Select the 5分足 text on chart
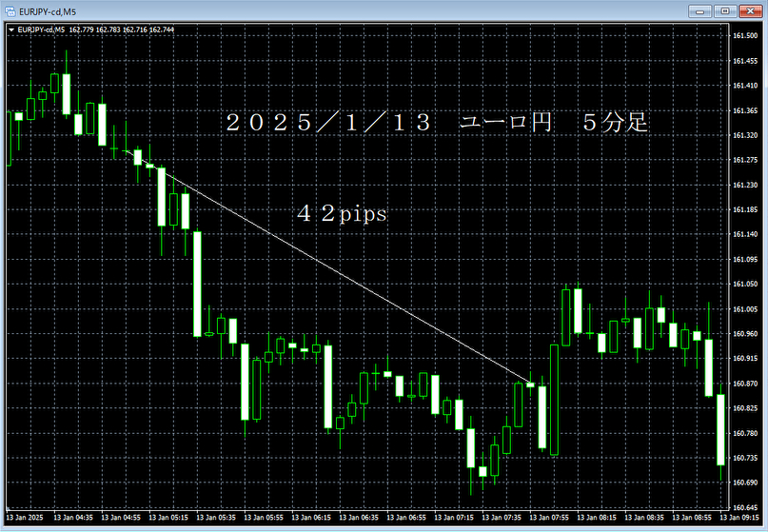The image size is (768, 532). [x=615, y=122]
